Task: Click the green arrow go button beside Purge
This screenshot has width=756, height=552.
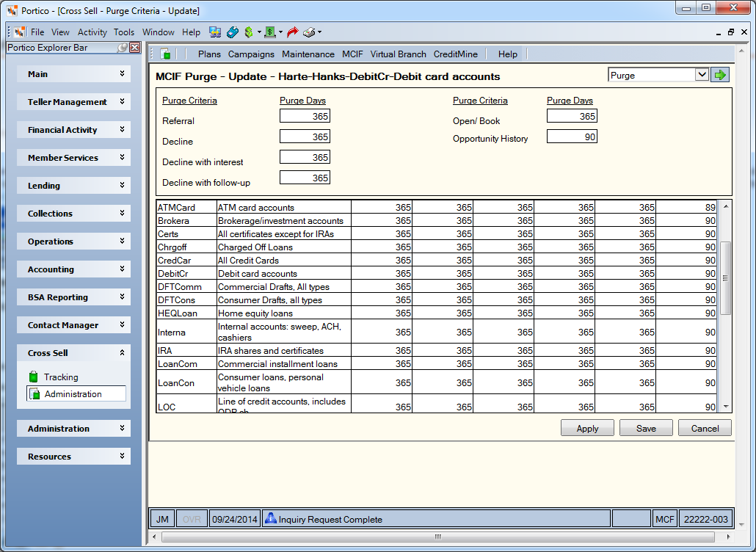Action: [720, 75]
